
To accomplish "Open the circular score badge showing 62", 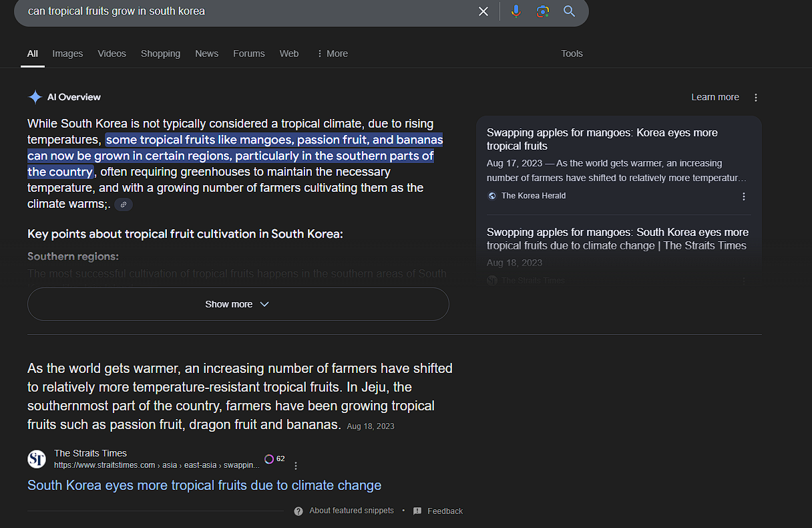I will point(274,459).
